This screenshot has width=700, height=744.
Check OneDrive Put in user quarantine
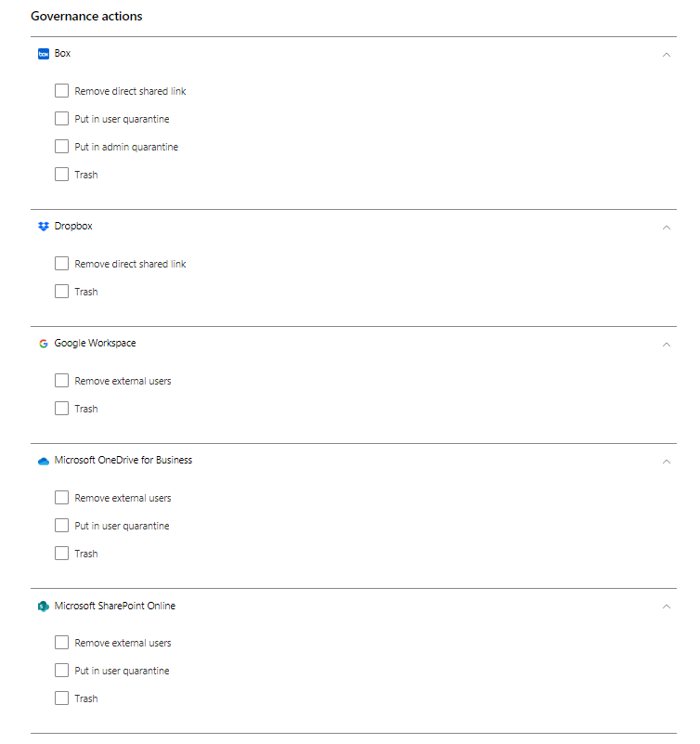pos(61,526)
